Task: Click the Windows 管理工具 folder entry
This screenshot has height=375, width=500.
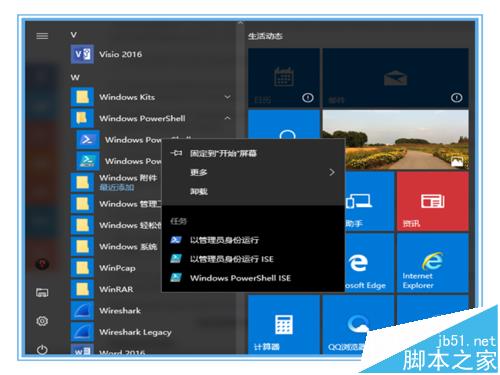Action: 116,204
